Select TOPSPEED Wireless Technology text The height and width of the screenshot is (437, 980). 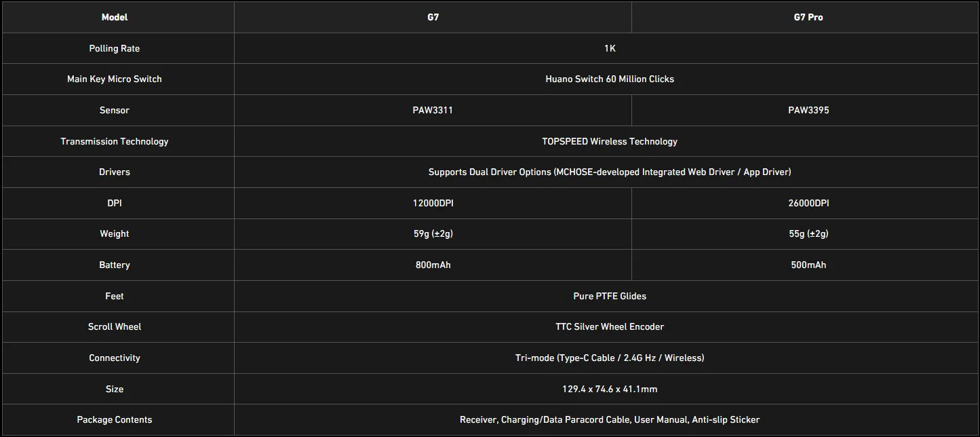coord(609,141)
